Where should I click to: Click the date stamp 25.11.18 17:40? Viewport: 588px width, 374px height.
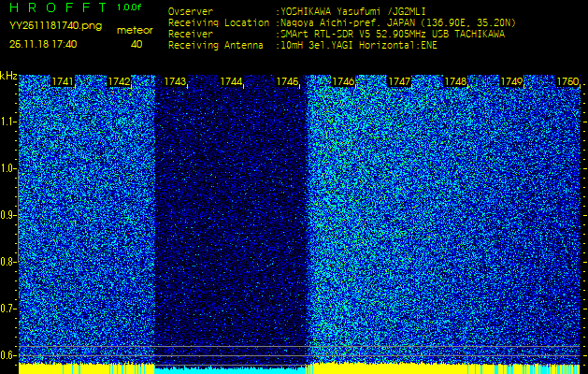[43, 44]
